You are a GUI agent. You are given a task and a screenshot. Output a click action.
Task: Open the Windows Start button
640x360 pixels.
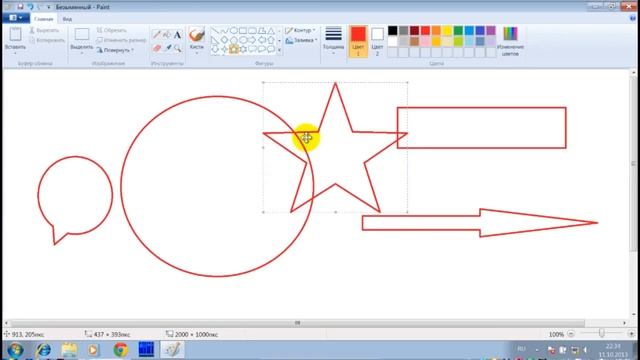(15, 350)
